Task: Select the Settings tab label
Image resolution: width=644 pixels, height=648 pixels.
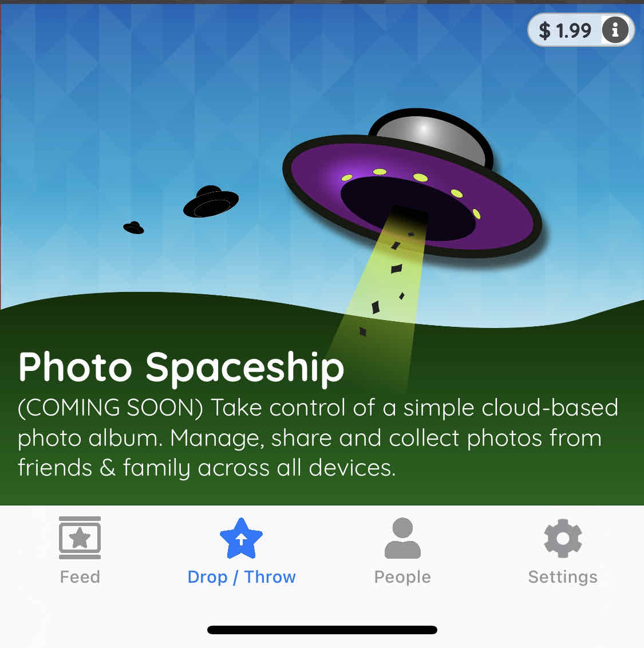Action: (x=563, y=578)
